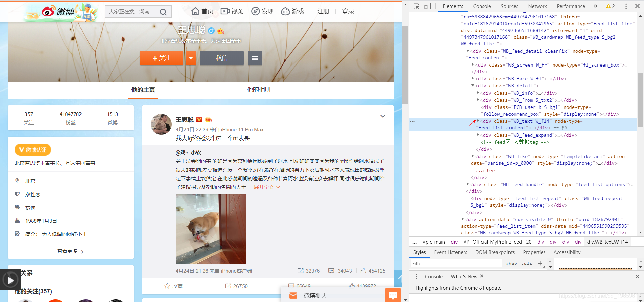Open the Event Listeners pane tab
The width and height of the screenshot is (644, 302).
point(450,252)
